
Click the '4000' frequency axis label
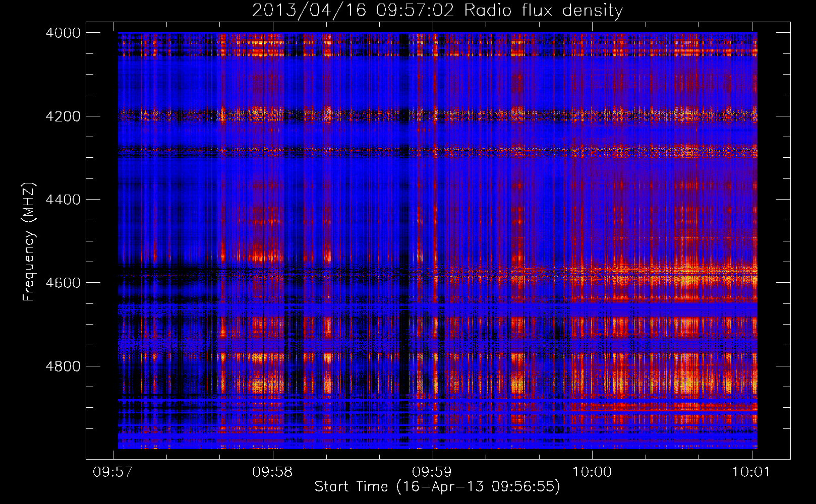click(x=63, y=33)
